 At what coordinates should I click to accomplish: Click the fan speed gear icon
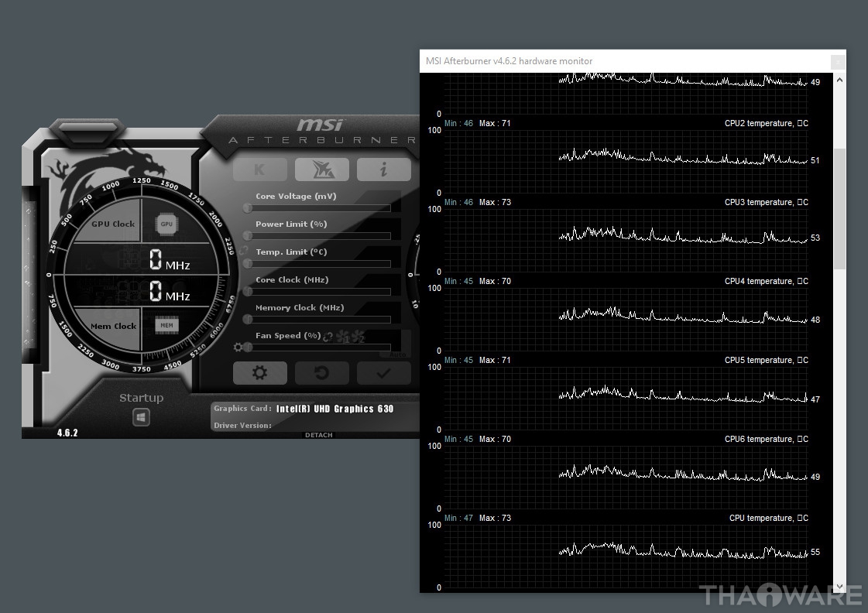(x=238, y=347)
